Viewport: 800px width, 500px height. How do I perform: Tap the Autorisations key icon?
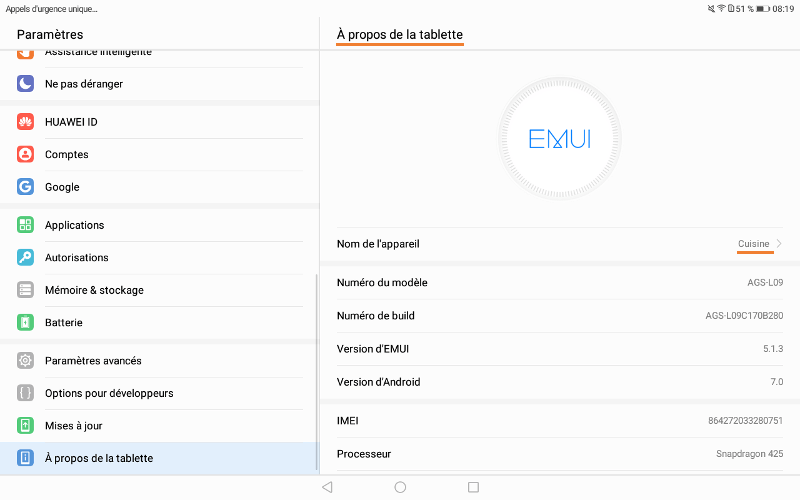coord(26,257)
